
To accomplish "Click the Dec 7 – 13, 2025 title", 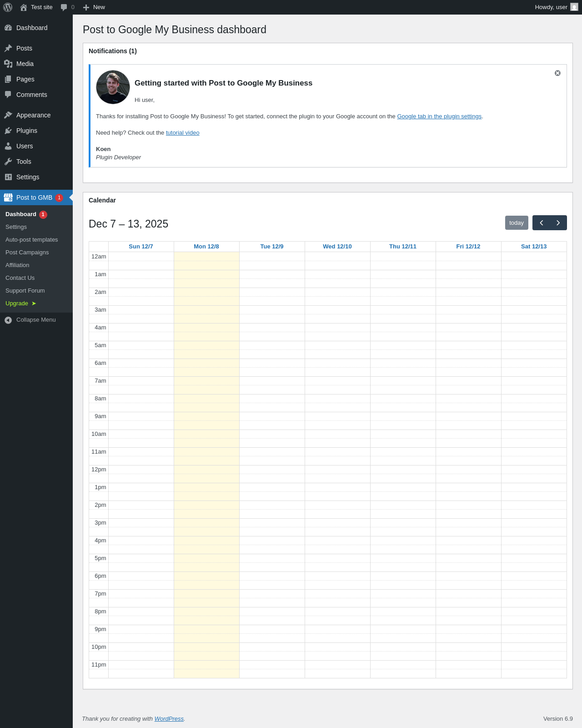I will [x=129, y=224].
